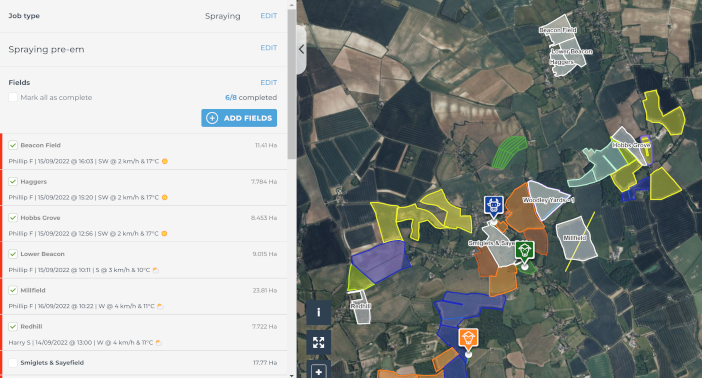Image resolution: width=702 pixels, height=378 pixels.
Task: Click the Add Fields button
Action: (x=239, y=118)
